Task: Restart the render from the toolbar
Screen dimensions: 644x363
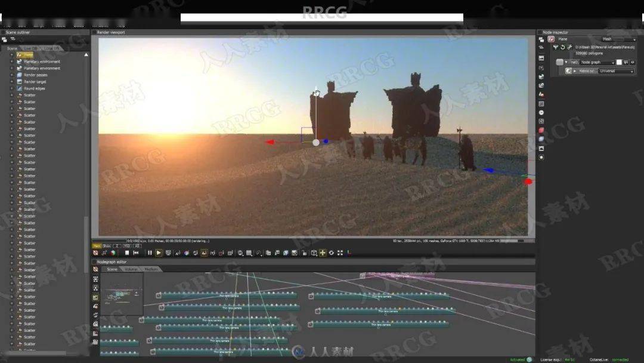Action: (136, 253)
